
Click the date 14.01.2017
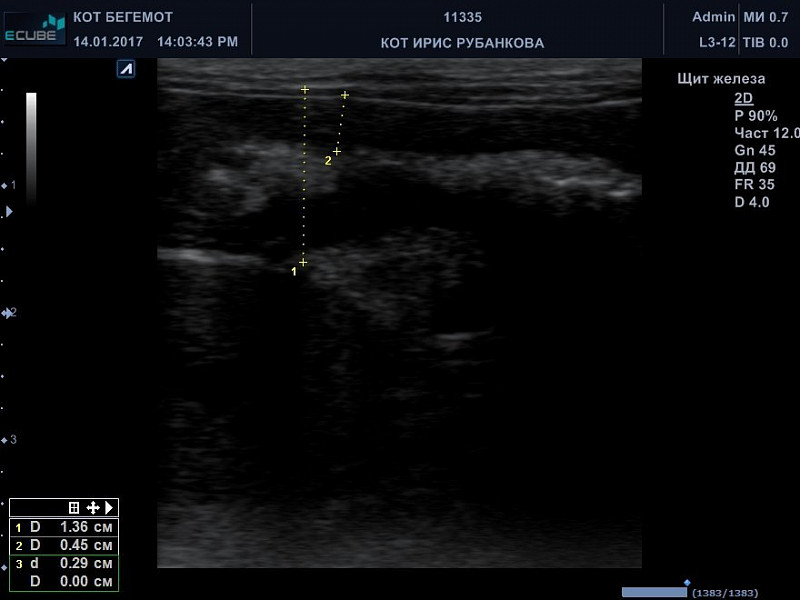tap(108, 42)
